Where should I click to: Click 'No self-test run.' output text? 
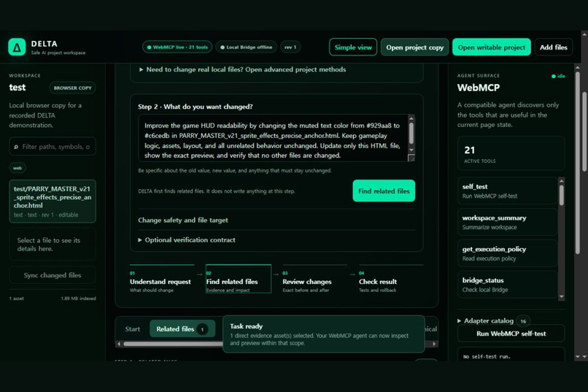(x=487, y=357)
